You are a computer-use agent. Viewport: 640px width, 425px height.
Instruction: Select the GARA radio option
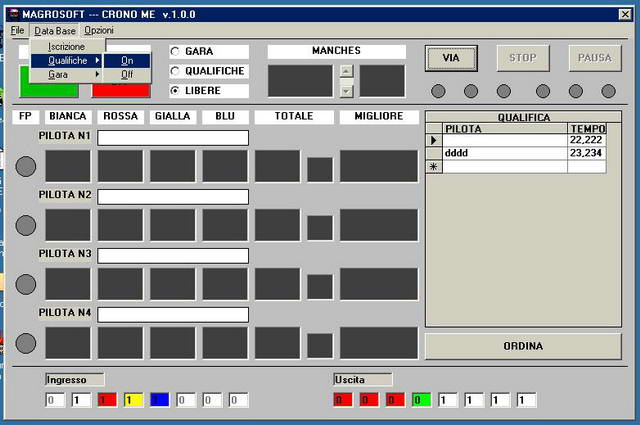point(176,51)
